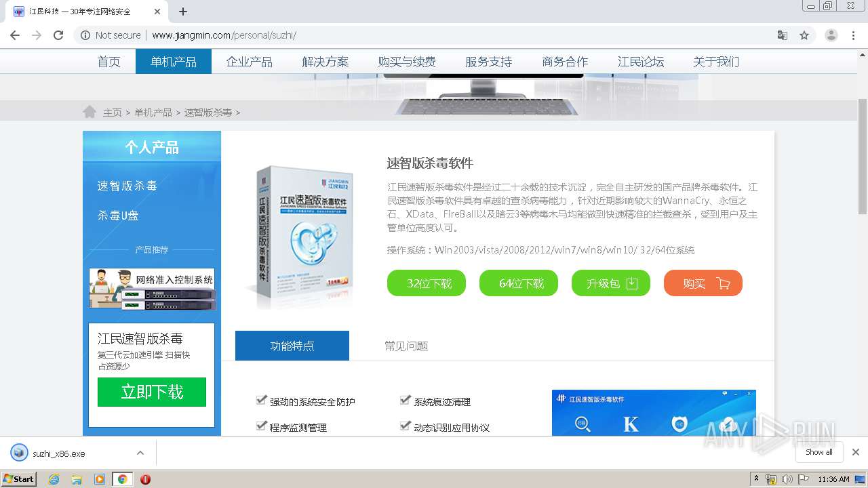Viewport: 868px width, 488px height.
Task: Bookmark this page with the star icon
Action: [804, 35]
